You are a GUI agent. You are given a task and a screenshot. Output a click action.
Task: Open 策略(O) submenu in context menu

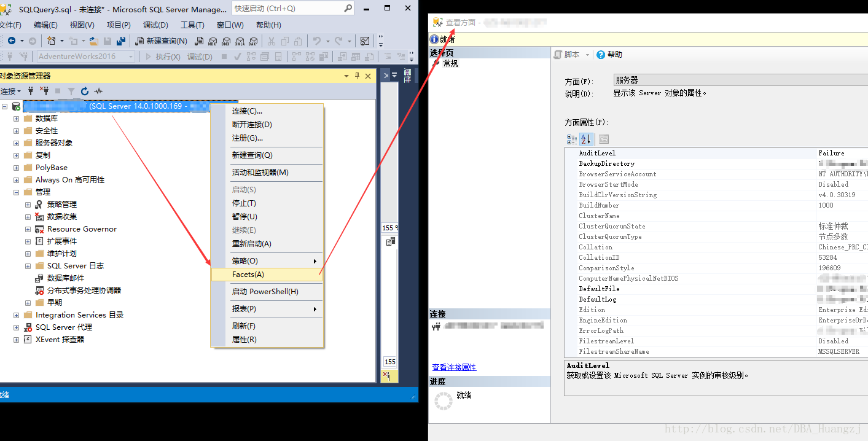tap(267, 261)
